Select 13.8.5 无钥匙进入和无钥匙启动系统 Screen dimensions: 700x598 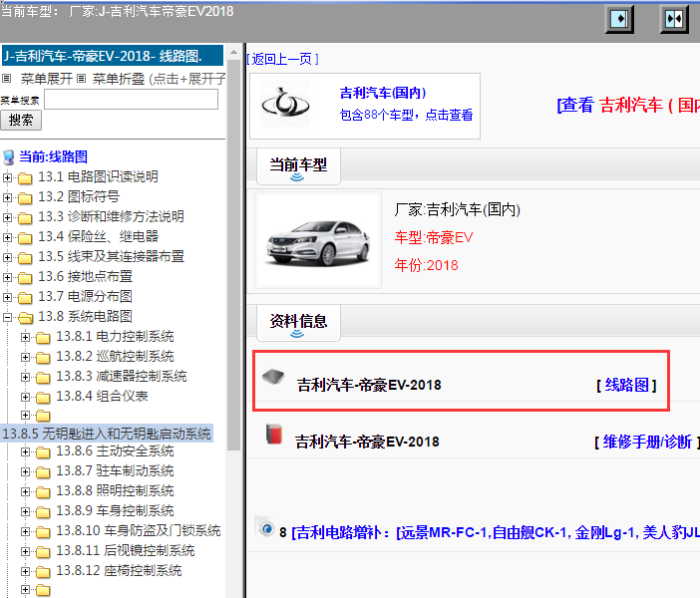[107, 434]
